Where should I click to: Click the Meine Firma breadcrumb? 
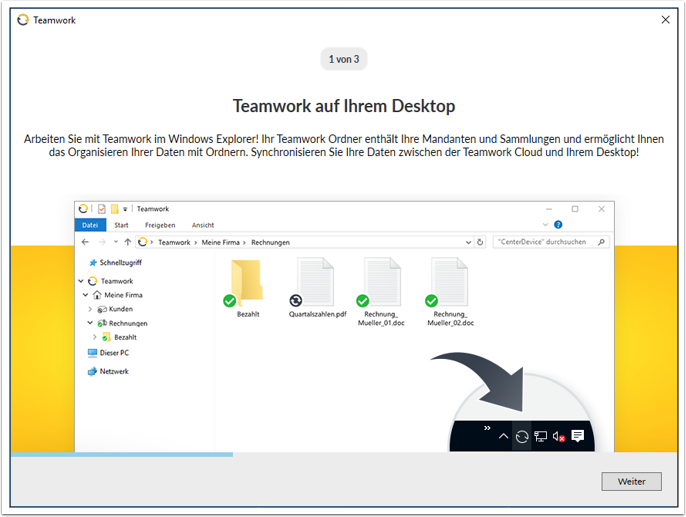(x=220, y=242)
